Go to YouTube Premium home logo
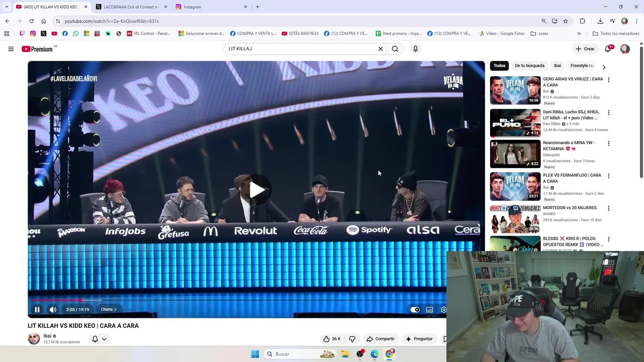Viewport: 644px width, 362px height. (37, 49)
